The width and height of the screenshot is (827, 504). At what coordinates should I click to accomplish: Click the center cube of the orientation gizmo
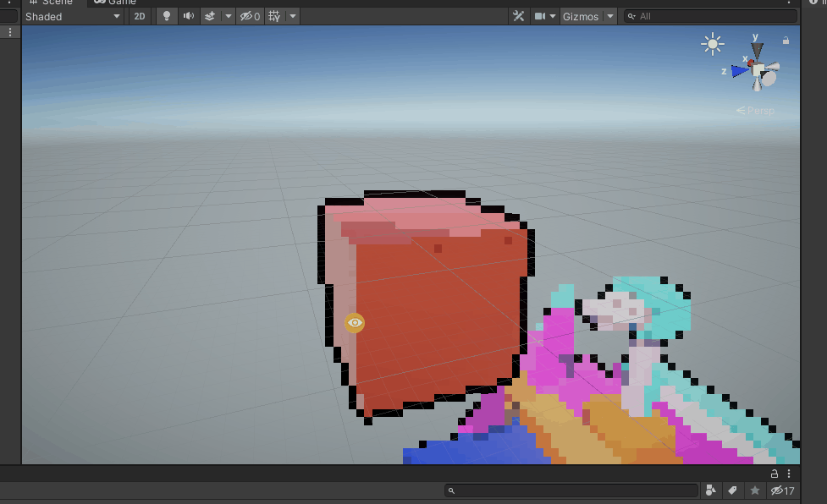tap(759, 69)
